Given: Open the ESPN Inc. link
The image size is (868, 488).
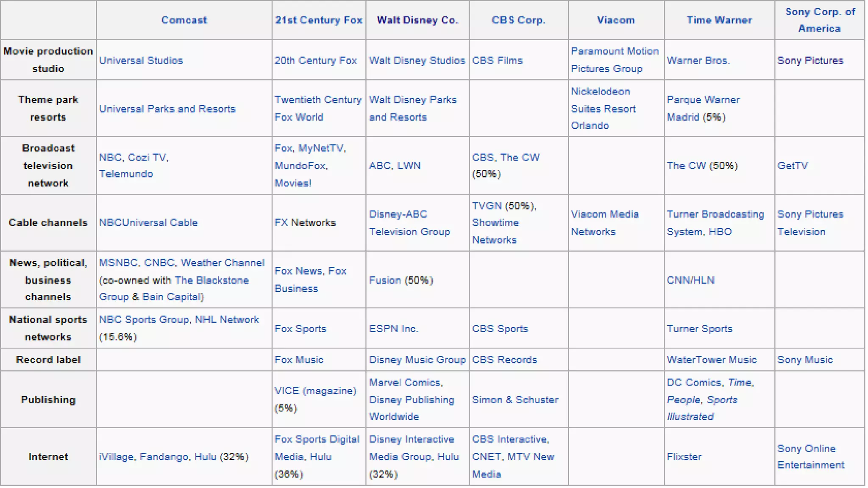Looking at the screenshot, I should point(393,328).
